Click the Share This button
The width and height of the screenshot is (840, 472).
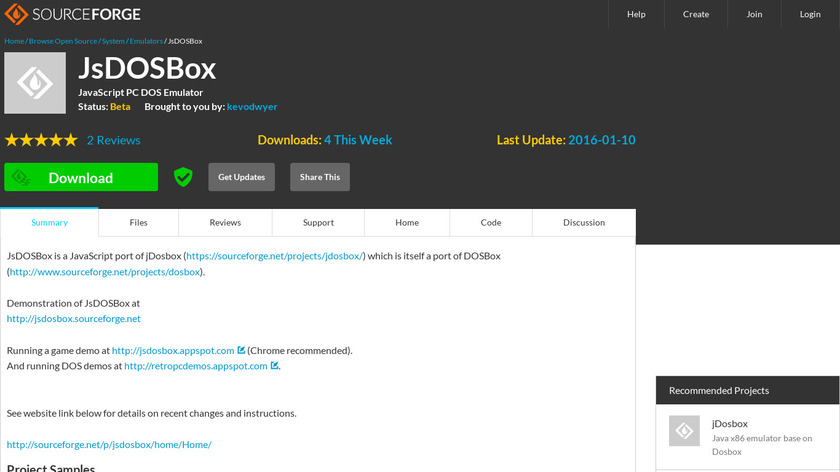[x=320, y=177]
